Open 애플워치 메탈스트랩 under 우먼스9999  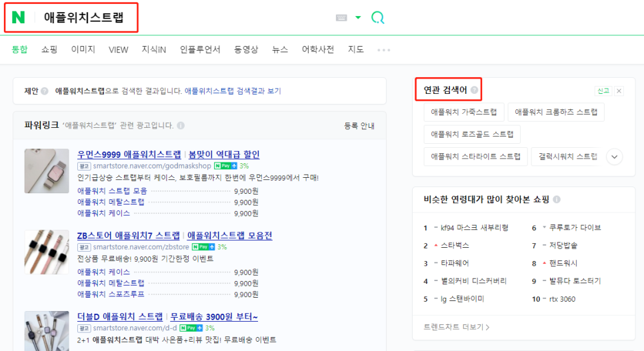point(111,202)
